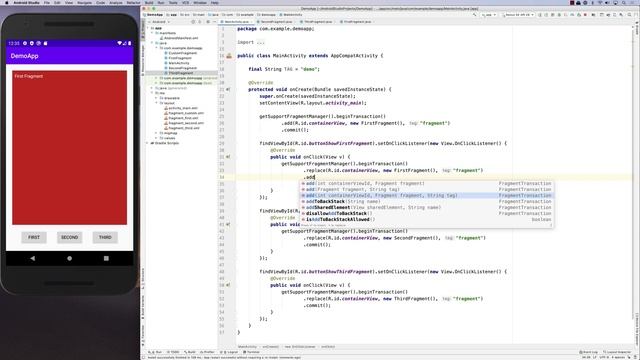Expand the Gradle Scripts node

(x=148, y=143)
